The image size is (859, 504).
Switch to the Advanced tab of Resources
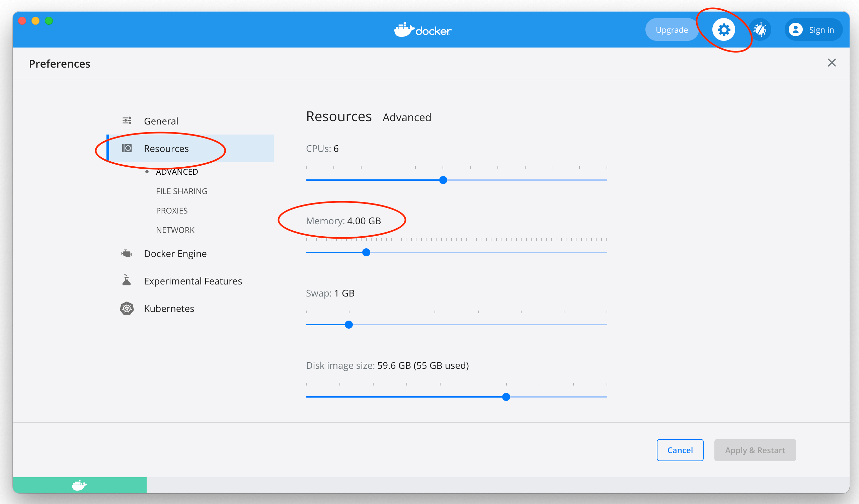407,117
